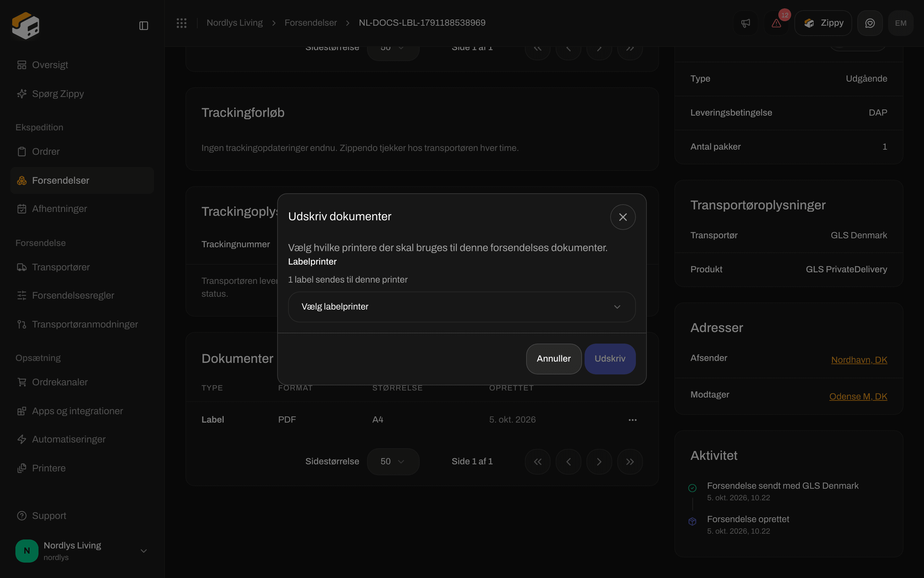Screen dimensions: 924x578
Task: Click the Forsendelser breadcrumb
Action: [311, 23]
